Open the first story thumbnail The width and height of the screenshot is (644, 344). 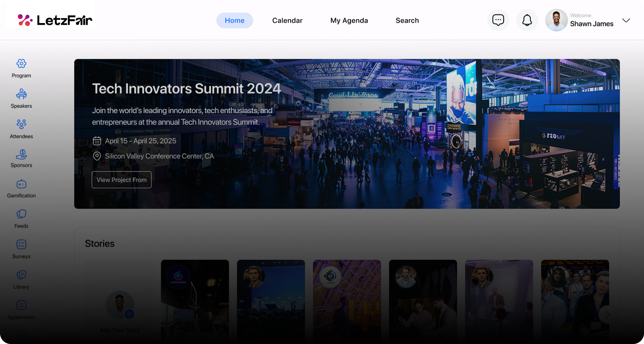(x=195, y=299)
